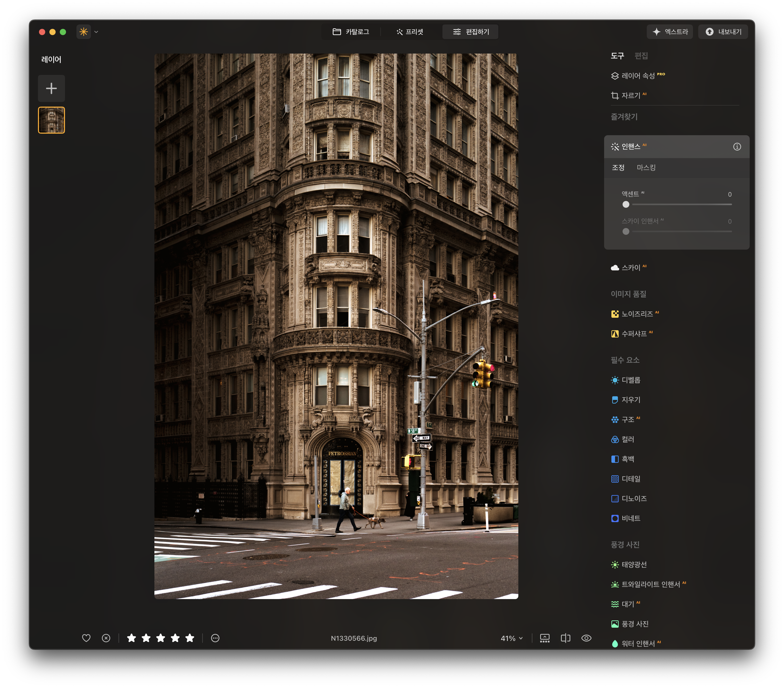784x688 pixels.
Task: Add a new layer with plus button
Action: point(51,88)
